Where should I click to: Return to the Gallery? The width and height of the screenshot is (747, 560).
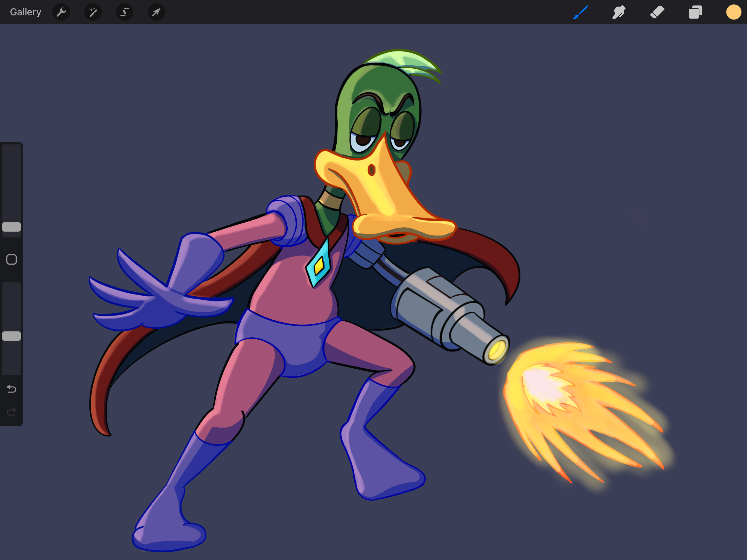pos(25,12)
